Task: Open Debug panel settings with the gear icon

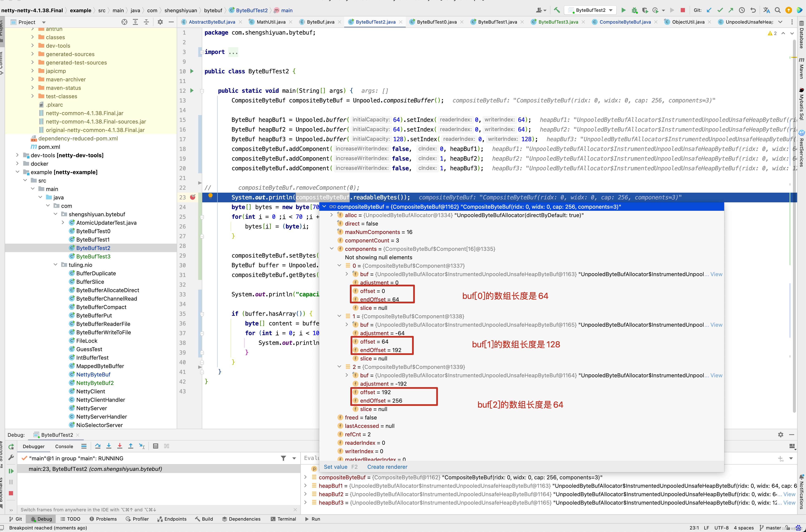Action: point(780,435)
